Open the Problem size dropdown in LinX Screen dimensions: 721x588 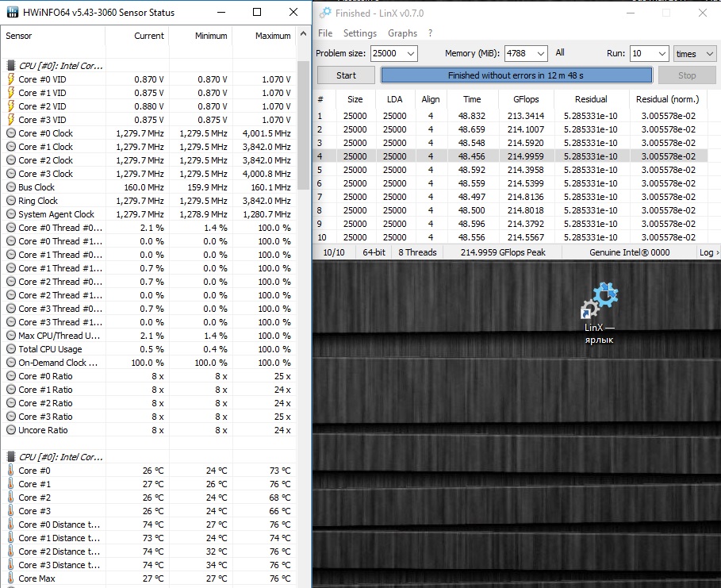pos(411,53)
